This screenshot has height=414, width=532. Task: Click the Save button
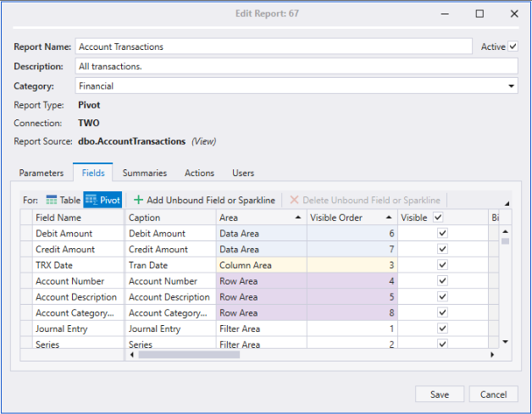pos(439,395)
